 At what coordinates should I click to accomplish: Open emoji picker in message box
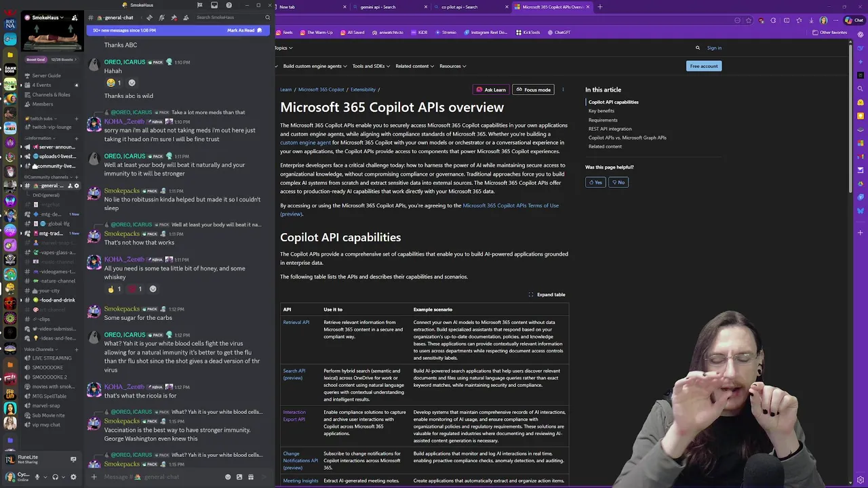click(x=228, y=477)
